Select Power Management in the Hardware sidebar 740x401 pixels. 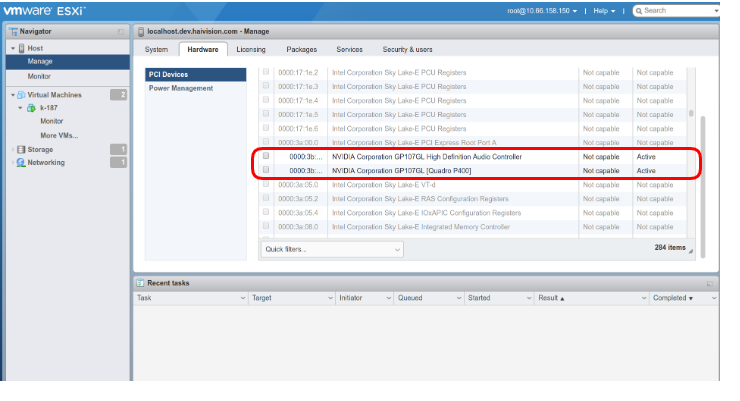[181, 88]
